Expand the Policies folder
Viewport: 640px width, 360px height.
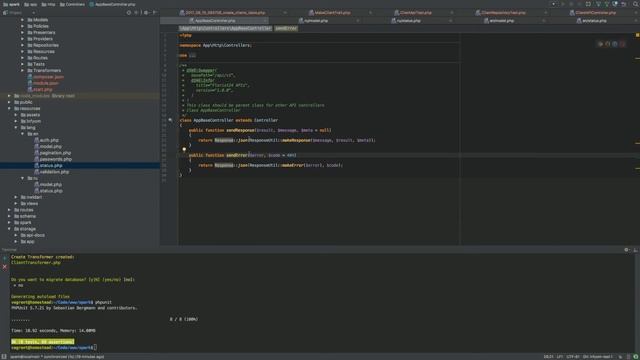tap(22, 26)
